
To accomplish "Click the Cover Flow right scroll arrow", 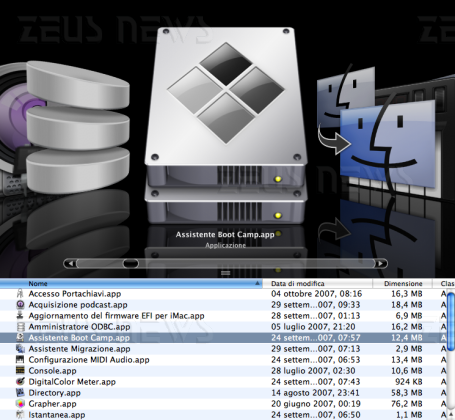I will click(381, 264).
